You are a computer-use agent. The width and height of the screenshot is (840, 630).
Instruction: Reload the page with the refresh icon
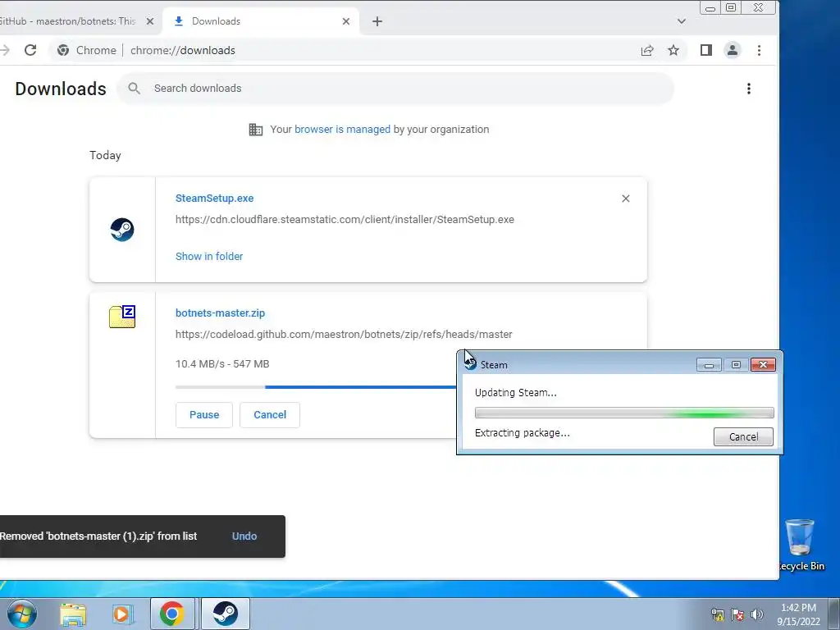click(30, 50)
